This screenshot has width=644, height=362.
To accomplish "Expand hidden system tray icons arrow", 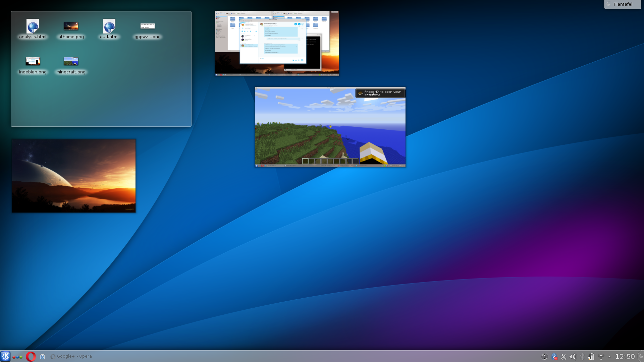I will click(x=609, y=357).
